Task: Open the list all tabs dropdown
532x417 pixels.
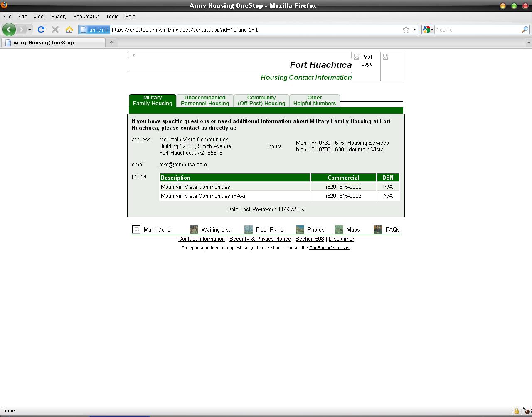Action: click(528, 43)
